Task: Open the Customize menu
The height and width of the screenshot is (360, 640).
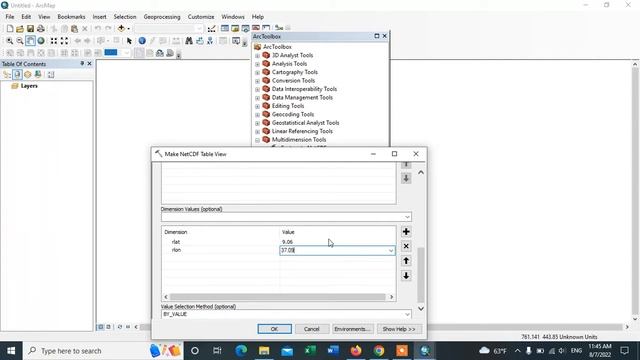Action: tap(201, 17)
